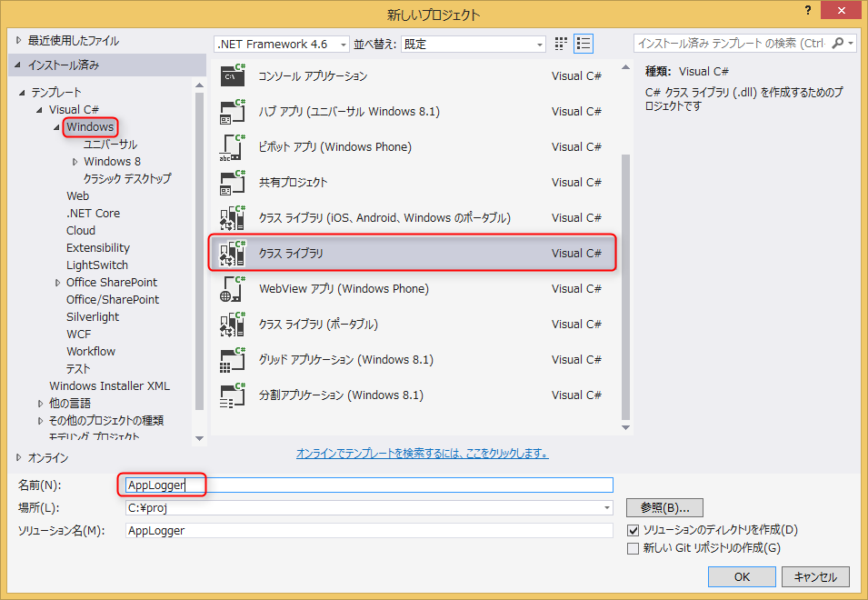
Task: Click the ピボット アプリ (Windows Phone) icon
Action: [233, 146]
